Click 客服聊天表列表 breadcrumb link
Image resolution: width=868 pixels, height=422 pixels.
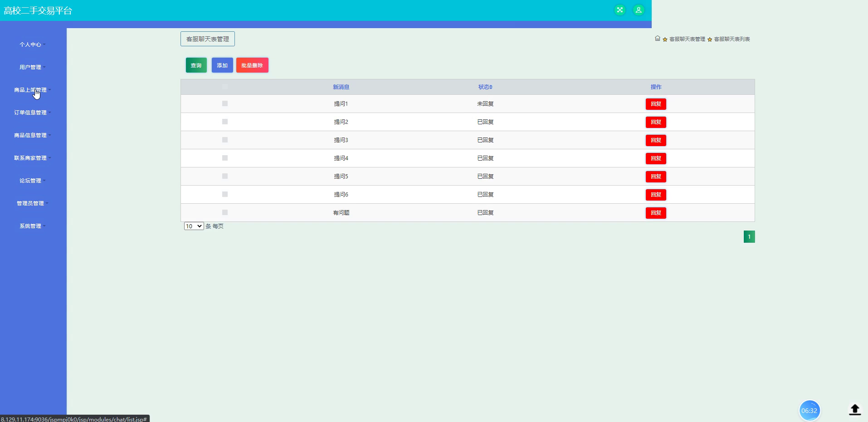pyautogui.click(x=732, y=39)
